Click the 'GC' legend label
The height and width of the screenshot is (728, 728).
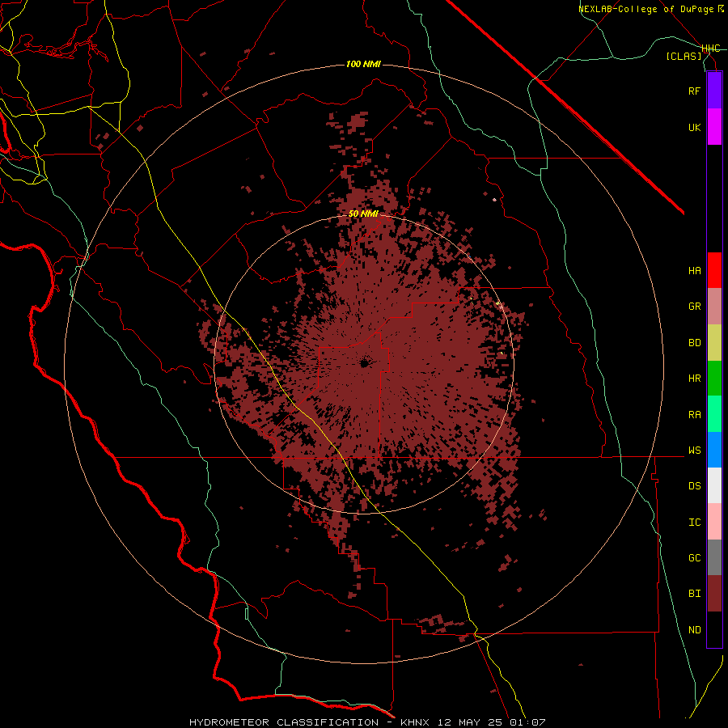[694, 558]
